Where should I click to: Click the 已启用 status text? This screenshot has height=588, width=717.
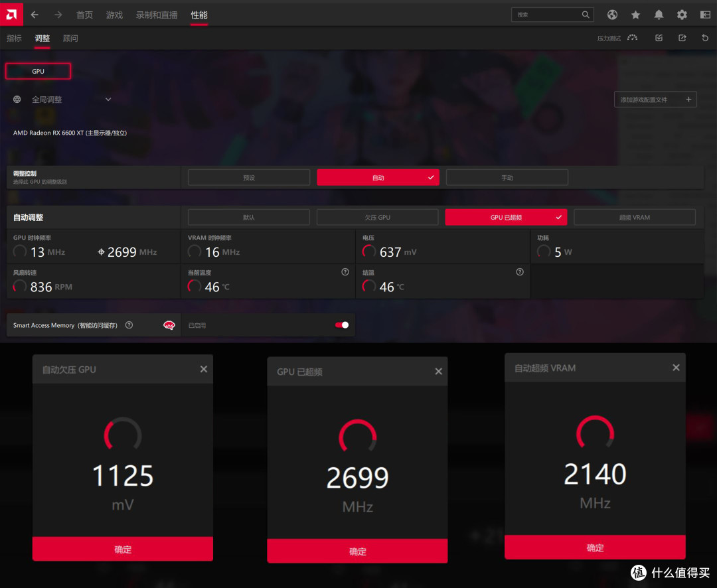(197, 326)
